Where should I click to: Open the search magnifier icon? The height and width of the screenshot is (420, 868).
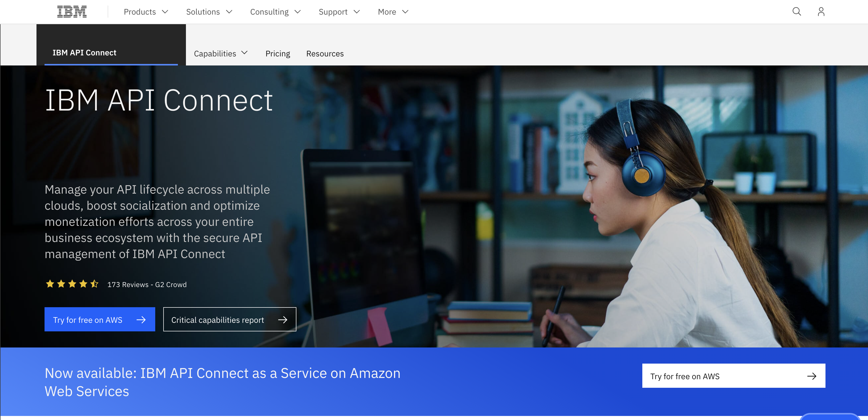point(797,12)
